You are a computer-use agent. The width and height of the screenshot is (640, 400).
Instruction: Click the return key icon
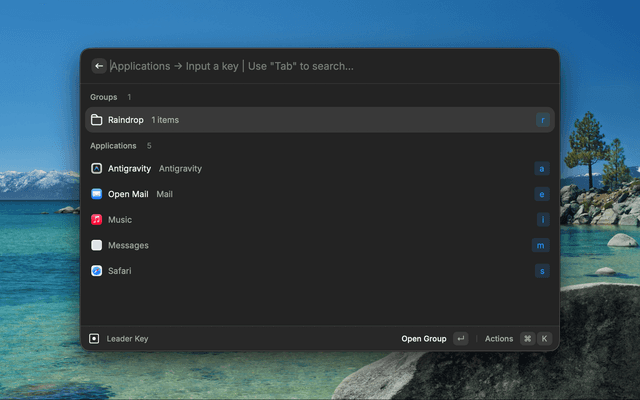(x=460, y=339)
